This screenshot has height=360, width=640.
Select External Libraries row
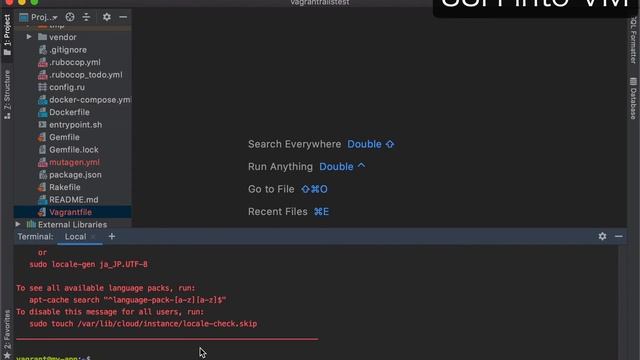pyautogui.click(x=73, y=224)
